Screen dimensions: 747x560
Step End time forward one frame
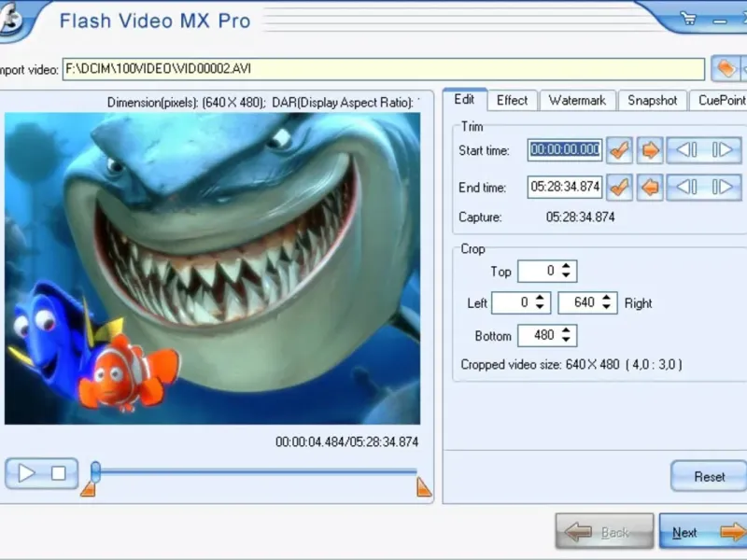pos(722,188)
